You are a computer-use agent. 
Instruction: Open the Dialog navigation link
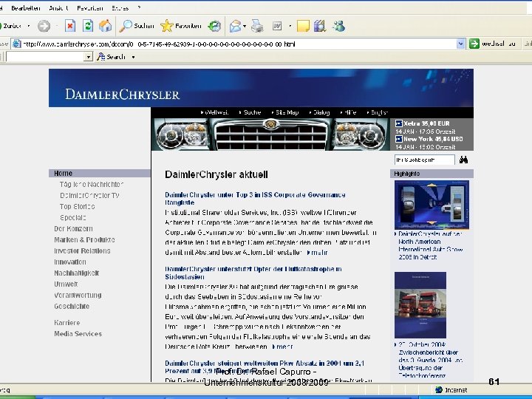320,112
